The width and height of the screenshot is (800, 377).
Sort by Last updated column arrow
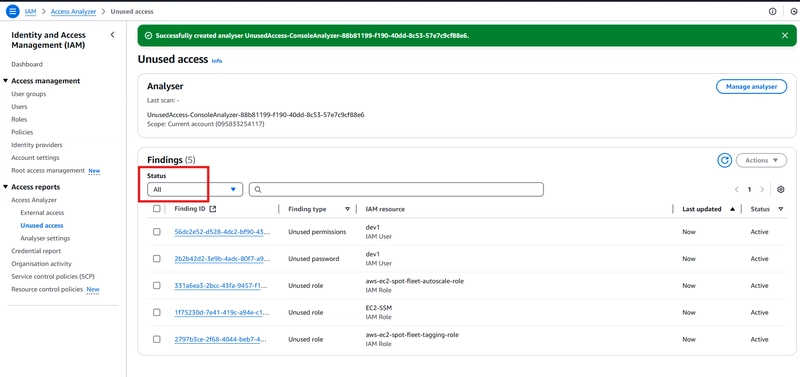pos(733,209)
